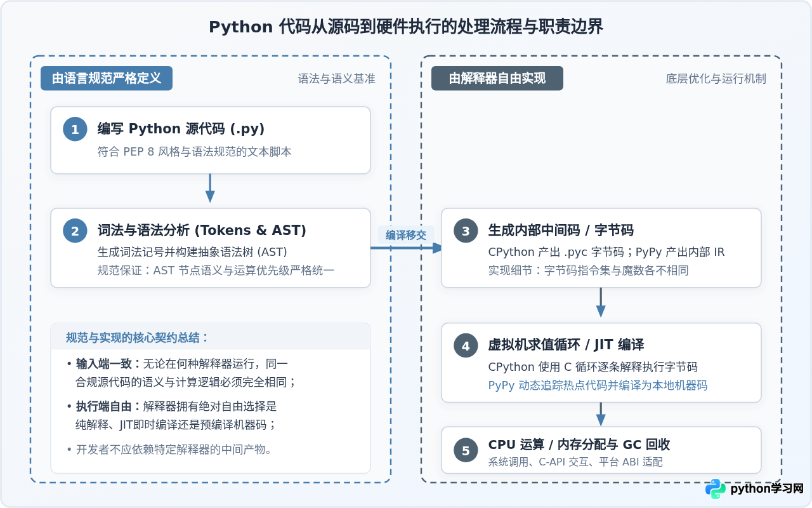Select the "由解释器自由实现" header badge
This screenshot has width=812, height=508.
click(497, 78)
